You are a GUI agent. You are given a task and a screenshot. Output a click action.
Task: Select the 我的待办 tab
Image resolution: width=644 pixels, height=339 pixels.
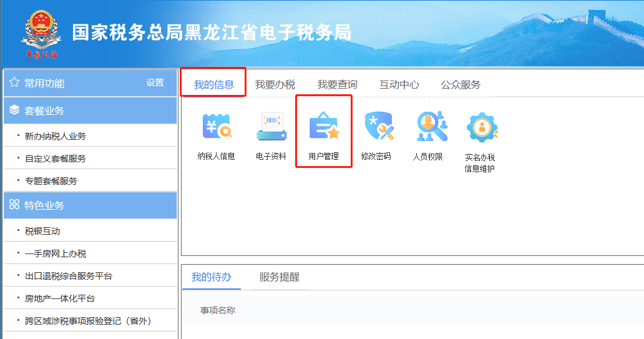(x=211, y=277)
